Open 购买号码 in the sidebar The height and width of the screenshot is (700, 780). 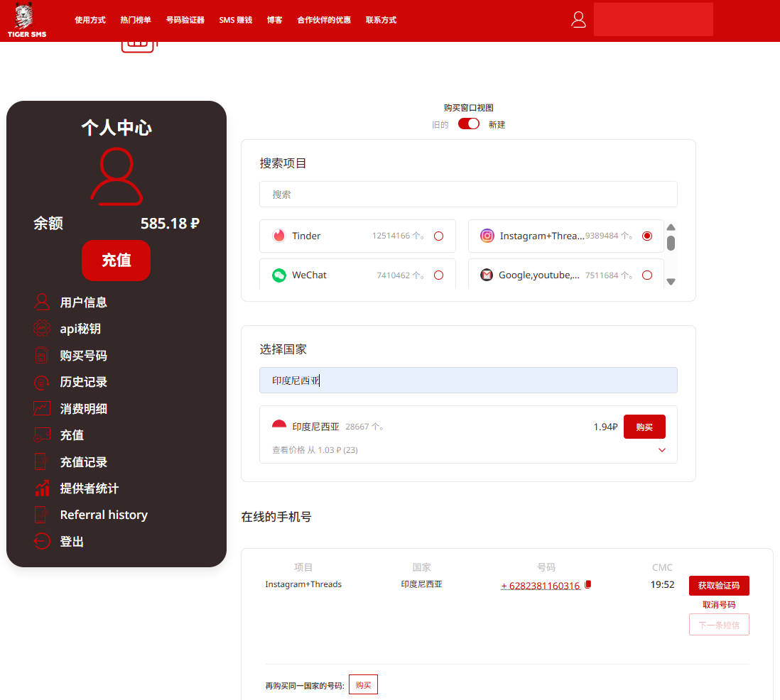pyautogui.click(x=84, y=355)
